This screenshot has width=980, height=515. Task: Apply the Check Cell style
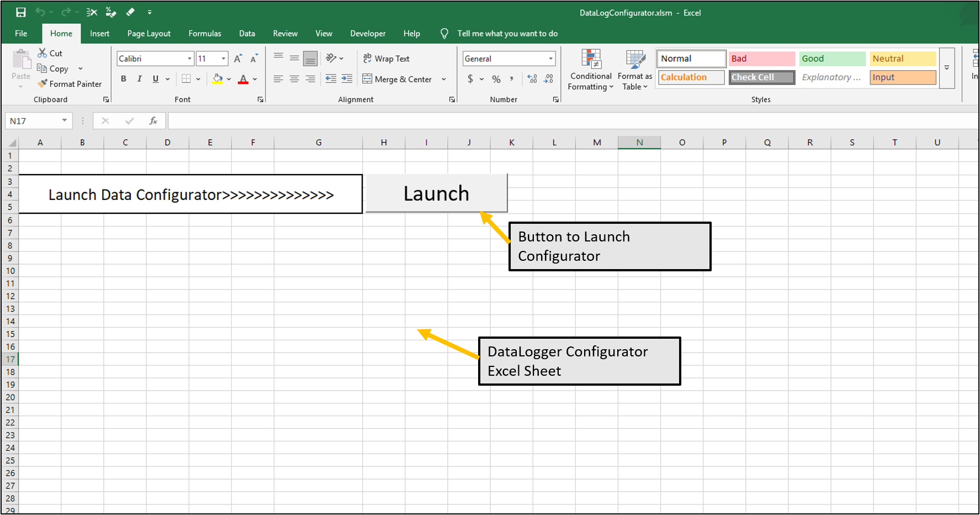click(762, 77)
